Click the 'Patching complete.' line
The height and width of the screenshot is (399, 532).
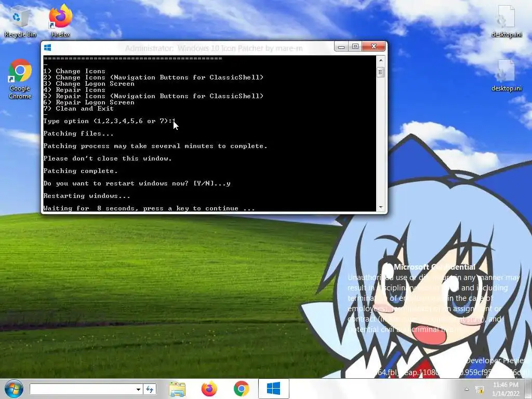pyautogui.click(x=81, y=171)
